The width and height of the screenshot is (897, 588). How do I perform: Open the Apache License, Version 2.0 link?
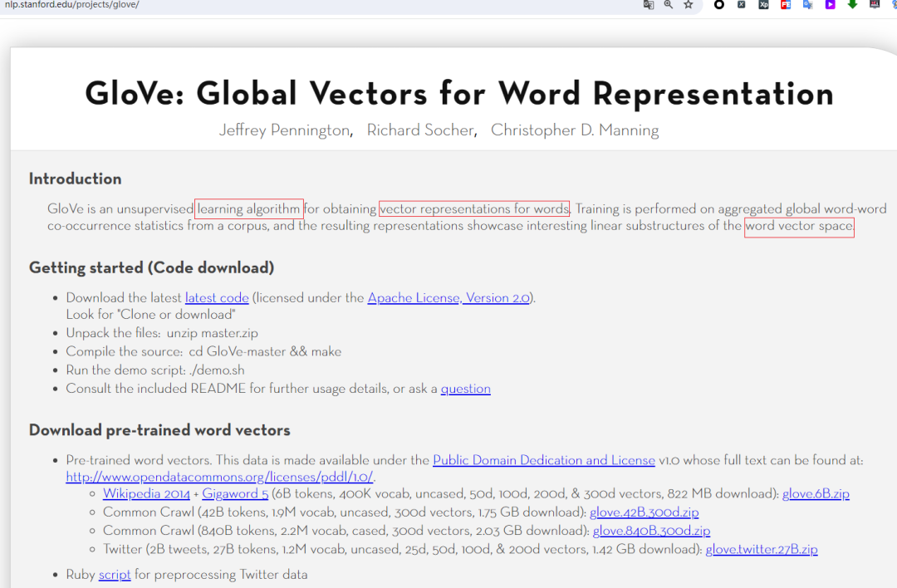[448, 298]
